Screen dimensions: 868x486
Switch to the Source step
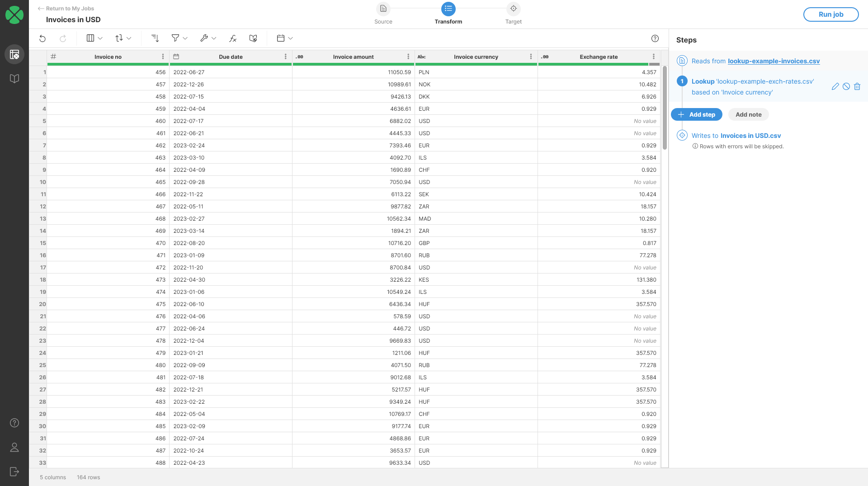(383, 9)
